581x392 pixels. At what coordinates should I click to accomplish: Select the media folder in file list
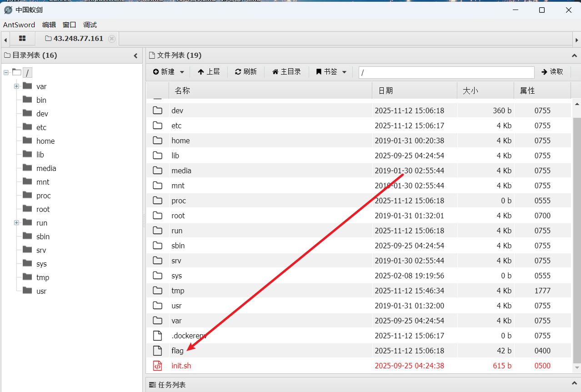click(181, 171)
